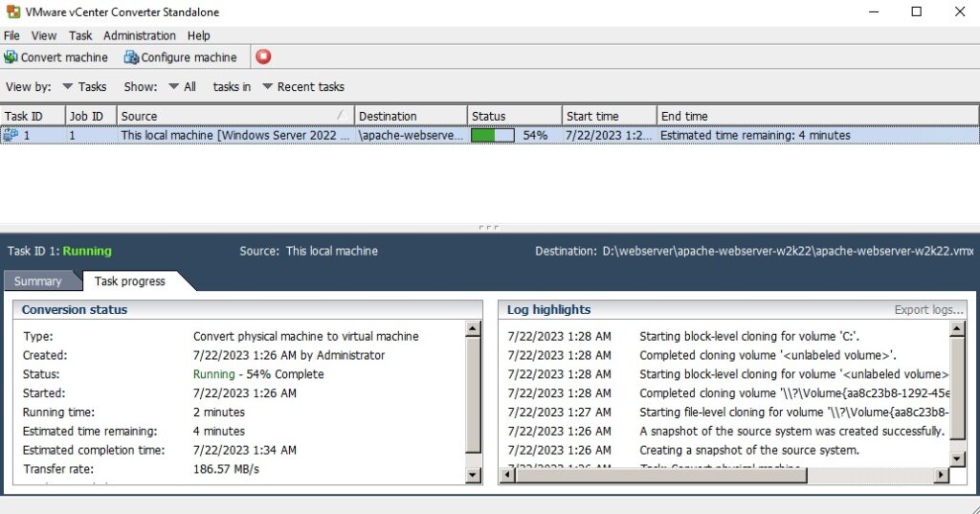Click the destination path ending in .vmx
980x514 pixels.
(788, 251)
